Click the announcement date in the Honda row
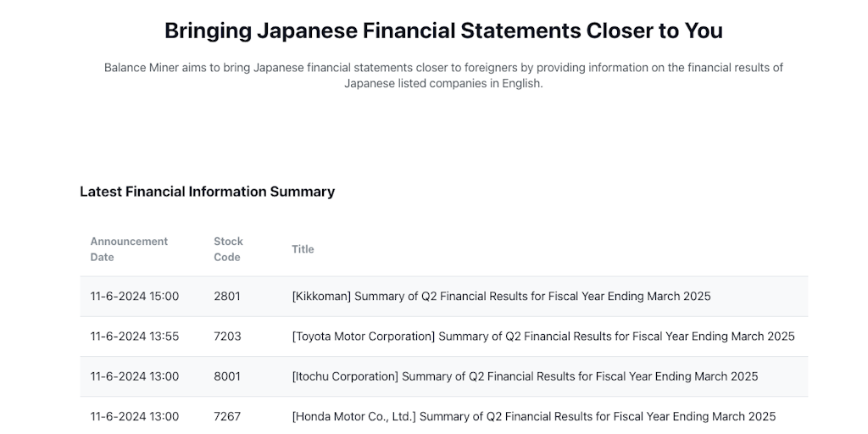This screenshot has width=868, height=434. tap(135, 416)
